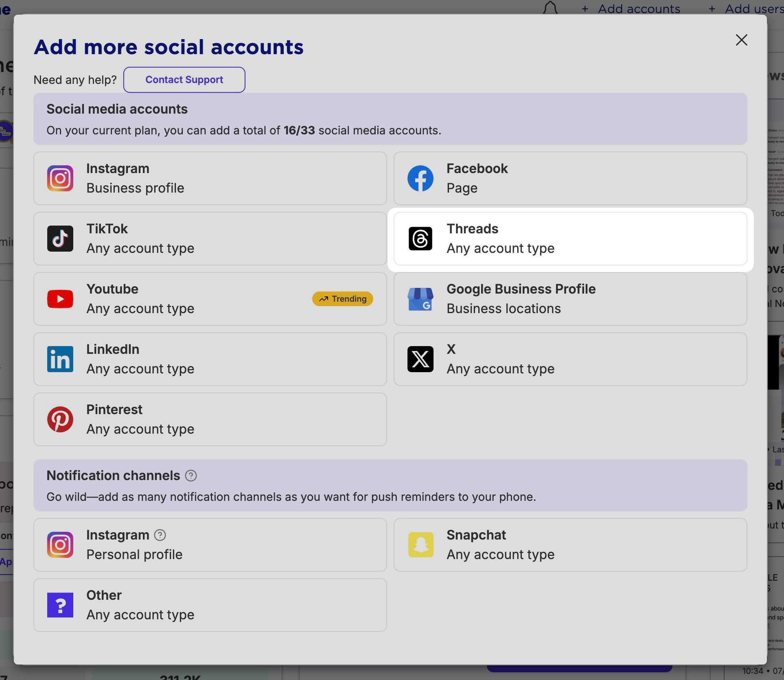The height and width of the screenshot is (680, 784).
Task: Click the Facebook logo icon
Action: [420, 178]
